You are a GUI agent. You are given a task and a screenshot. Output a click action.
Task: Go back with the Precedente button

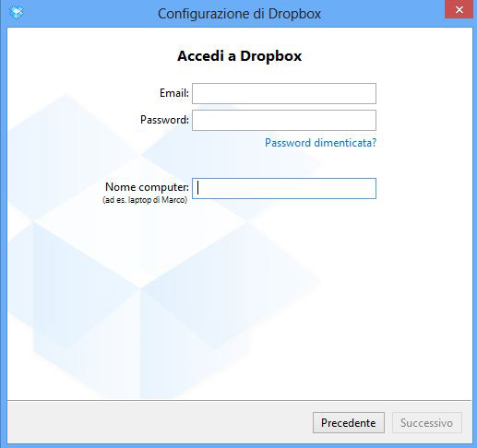coord(349,423)
